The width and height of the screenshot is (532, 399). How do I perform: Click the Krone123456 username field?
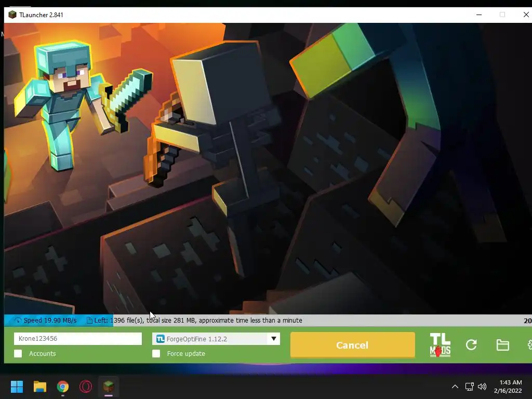pyautogui.click(x=78, y=339)
